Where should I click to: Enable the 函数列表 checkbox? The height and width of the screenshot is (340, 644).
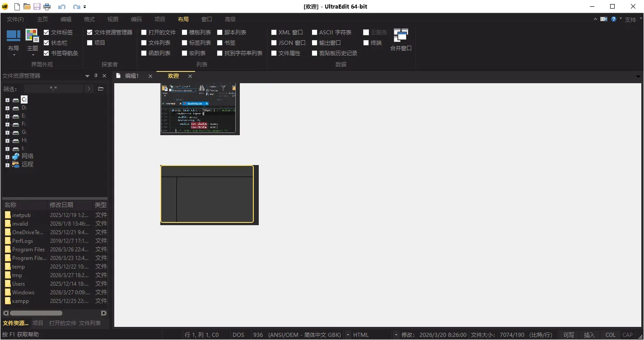tap(144, 53)
